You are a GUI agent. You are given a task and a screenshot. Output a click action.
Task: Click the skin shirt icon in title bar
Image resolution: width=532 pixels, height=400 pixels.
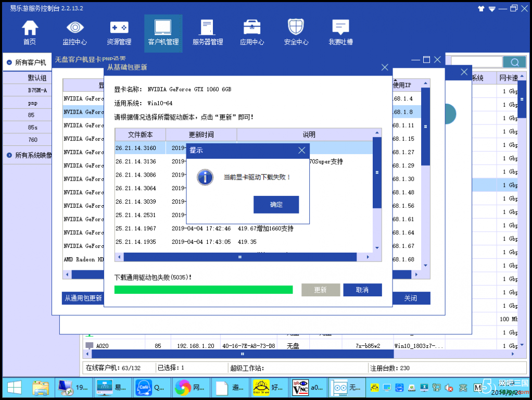coord(481,8)
